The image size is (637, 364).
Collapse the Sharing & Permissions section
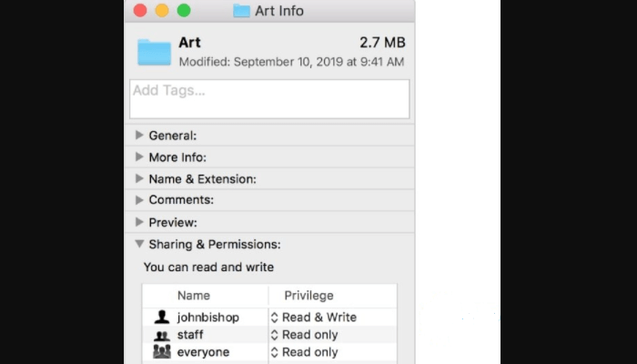point(139,244)
